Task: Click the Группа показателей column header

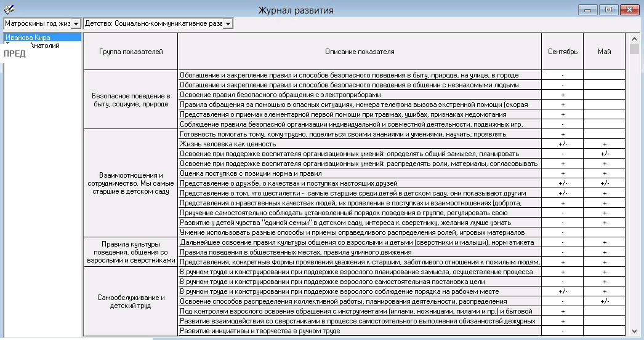Action: 131,52
